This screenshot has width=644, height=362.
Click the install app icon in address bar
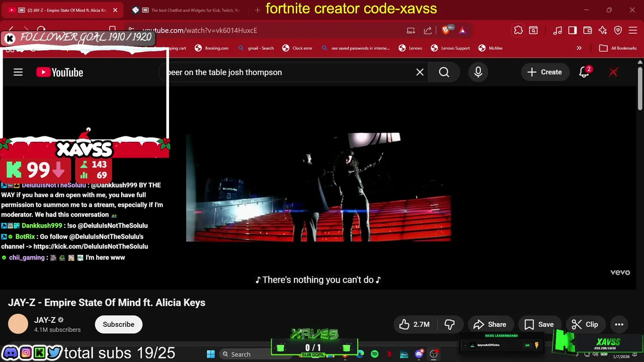coord(411,30)
